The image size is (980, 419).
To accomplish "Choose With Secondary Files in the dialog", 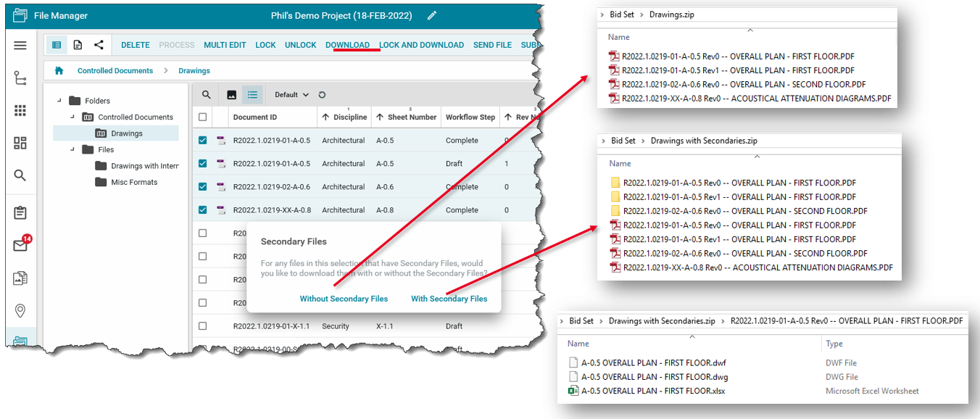I will pyautogui.click(x=449, y=299).
